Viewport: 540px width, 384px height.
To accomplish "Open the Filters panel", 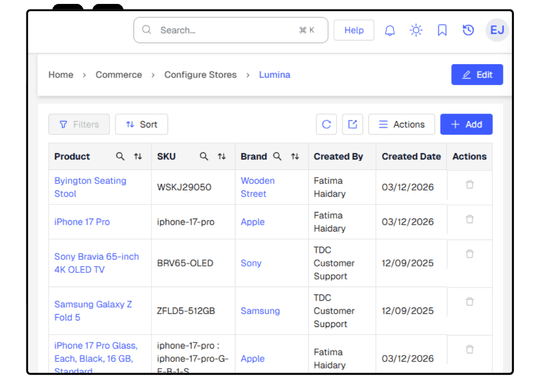I will (x=79, y=124).
